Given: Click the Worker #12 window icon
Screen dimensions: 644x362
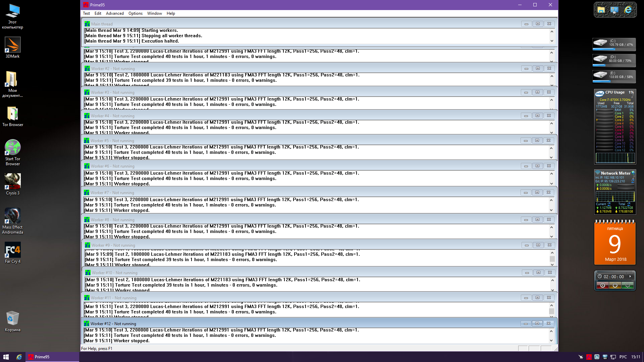Looking at the screenshot, I should [87, 323].
